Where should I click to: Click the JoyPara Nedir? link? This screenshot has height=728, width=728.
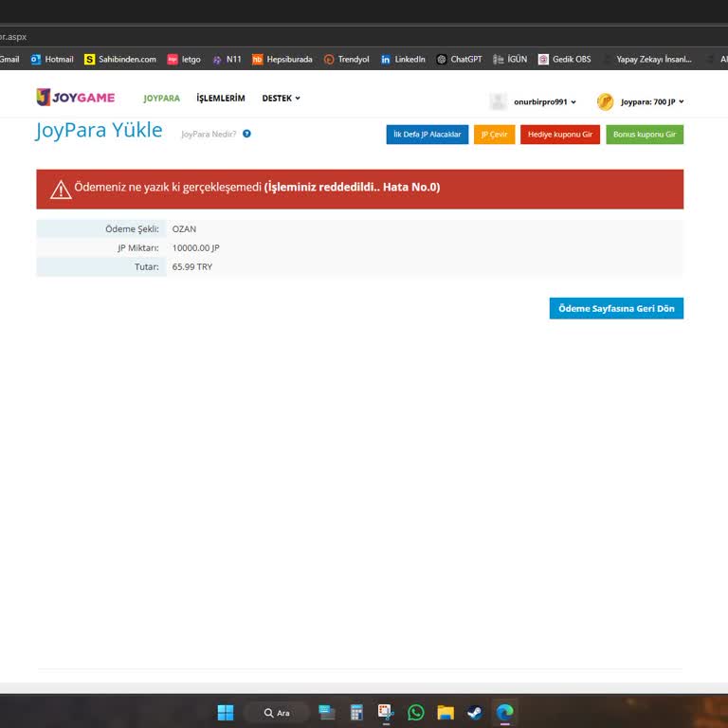209,134
